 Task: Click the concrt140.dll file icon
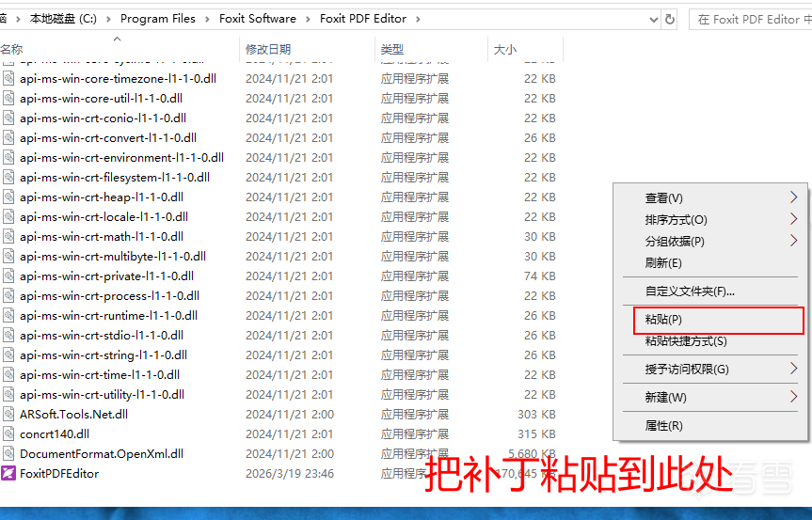[x=8, y=434]
